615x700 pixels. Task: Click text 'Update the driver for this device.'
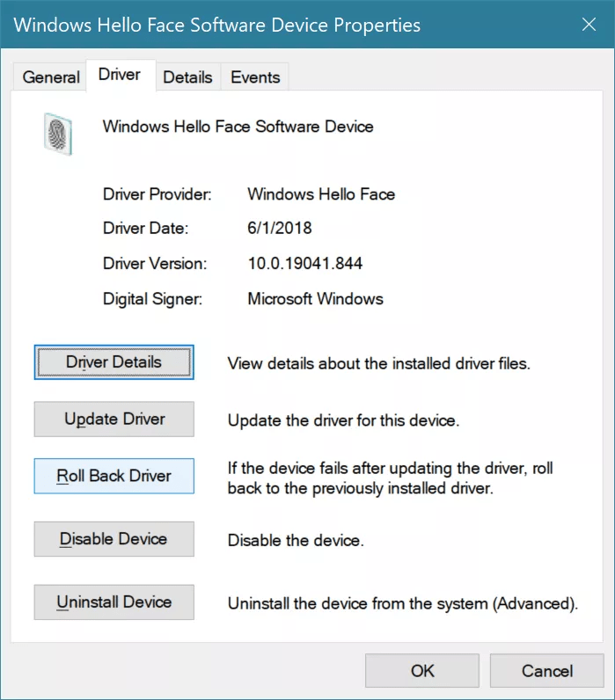[343, 420]
